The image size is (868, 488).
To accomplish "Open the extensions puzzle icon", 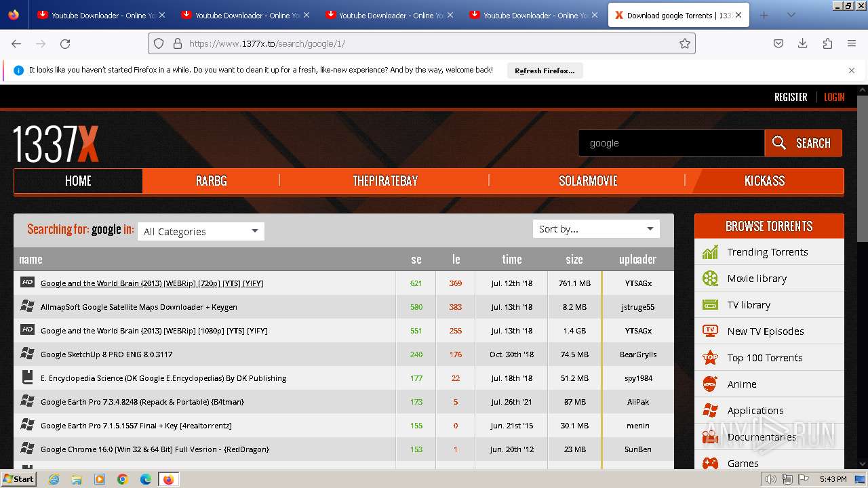I will (827, 43).
